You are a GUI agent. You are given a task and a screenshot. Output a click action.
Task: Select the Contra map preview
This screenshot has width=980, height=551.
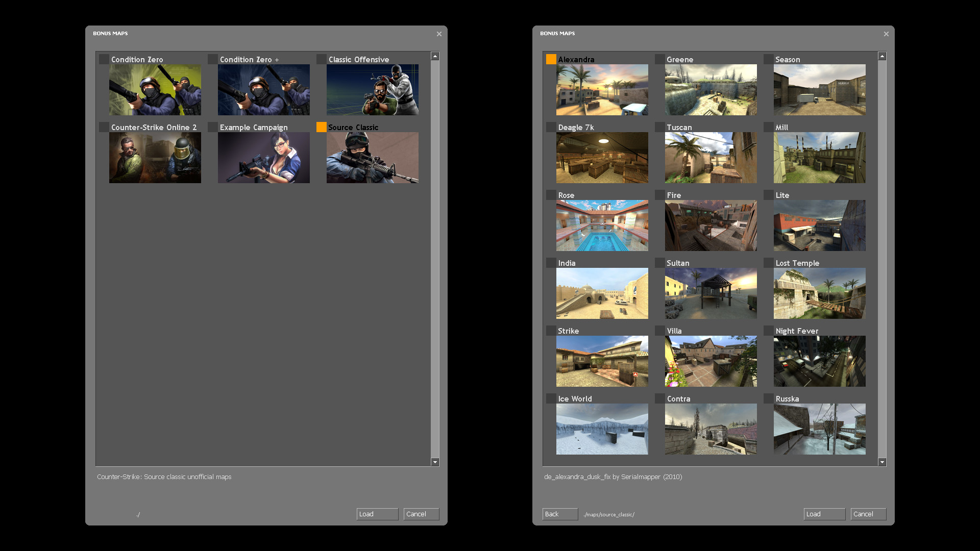point(711,429)
